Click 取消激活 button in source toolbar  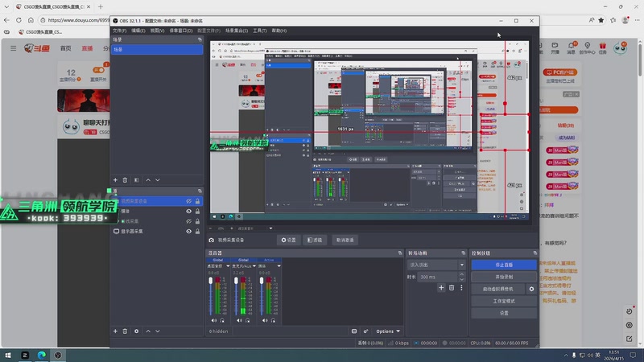(x=345, y=240)
